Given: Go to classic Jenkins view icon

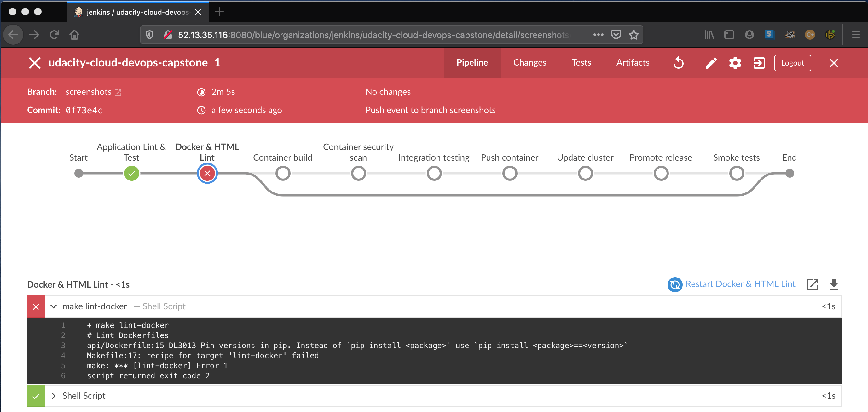Looking at the screenshot, I should click(759, 63).
